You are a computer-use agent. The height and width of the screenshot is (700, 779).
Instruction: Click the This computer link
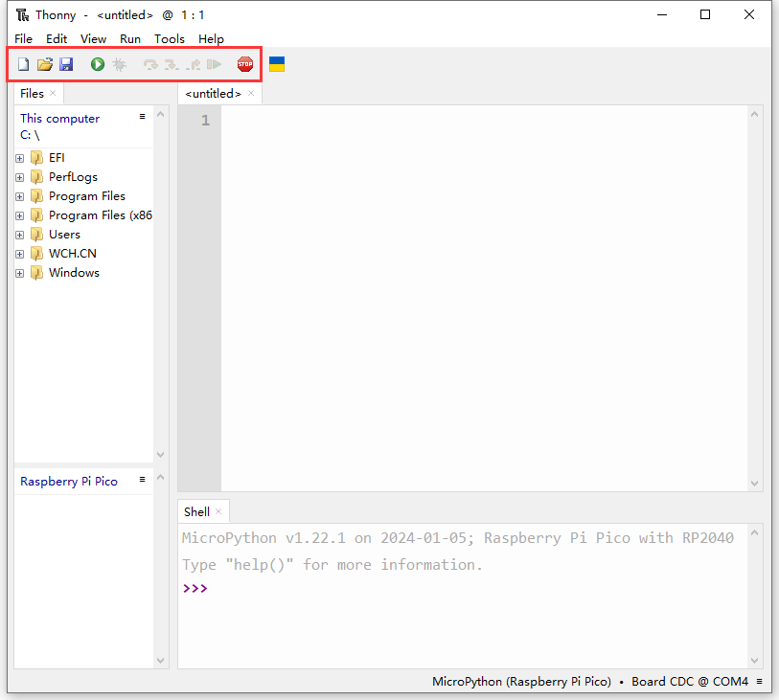tap(59, 119)
